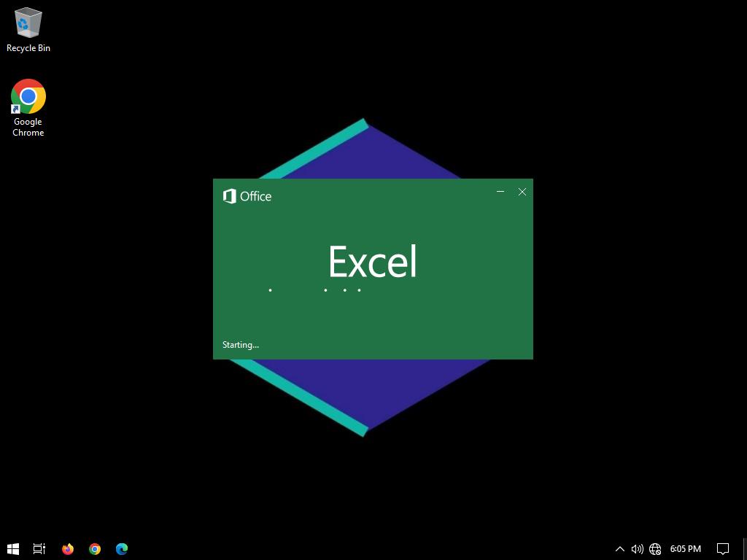Open the volume control in system tray

point(637,548)
